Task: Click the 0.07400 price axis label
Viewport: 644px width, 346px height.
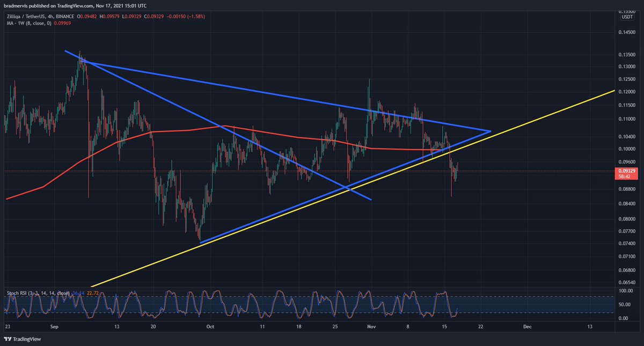Action: click(x=627, y=243)
